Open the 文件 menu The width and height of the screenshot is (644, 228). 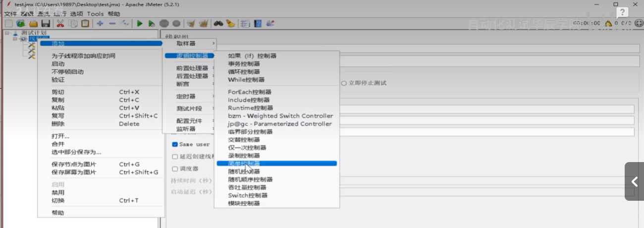click(x=10, y=14)
